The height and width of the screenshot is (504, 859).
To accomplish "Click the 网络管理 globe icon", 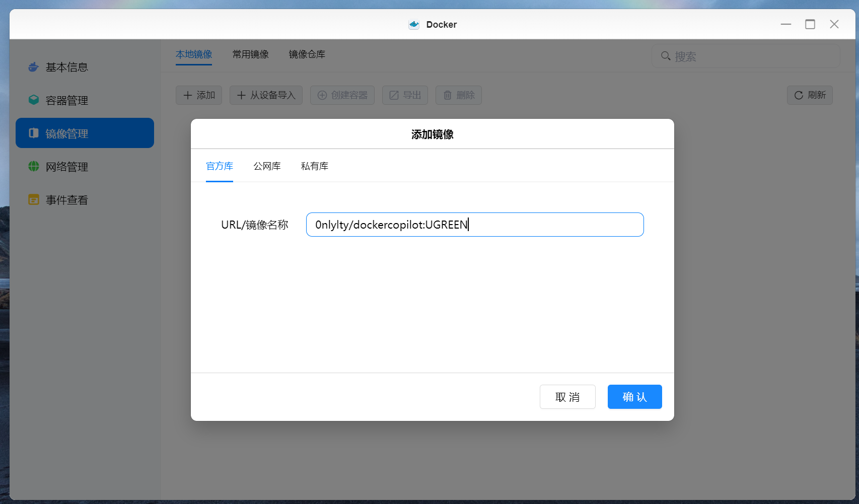I will pyautogui.click(x=34, y=166).
